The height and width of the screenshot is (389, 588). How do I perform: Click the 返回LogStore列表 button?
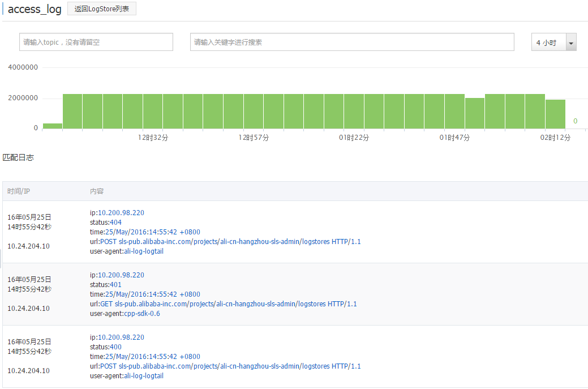click(102, 9)
